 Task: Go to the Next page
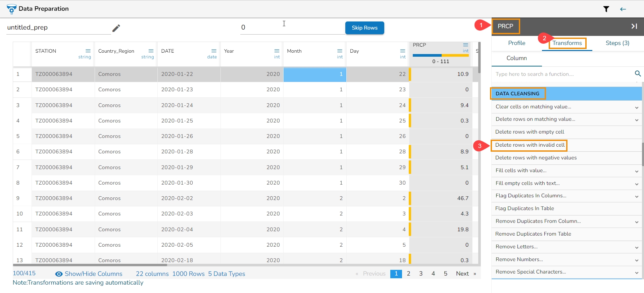pyautogui.click(x=462, y=274)
